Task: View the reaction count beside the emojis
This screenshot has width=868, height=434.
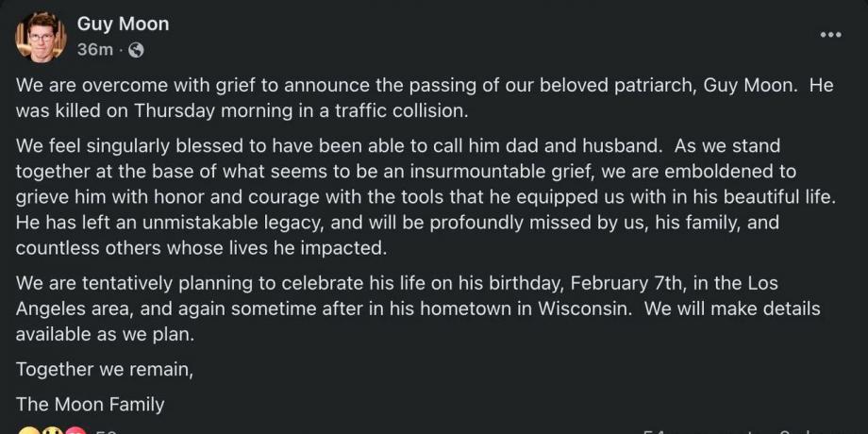Action: pos(106,431)
